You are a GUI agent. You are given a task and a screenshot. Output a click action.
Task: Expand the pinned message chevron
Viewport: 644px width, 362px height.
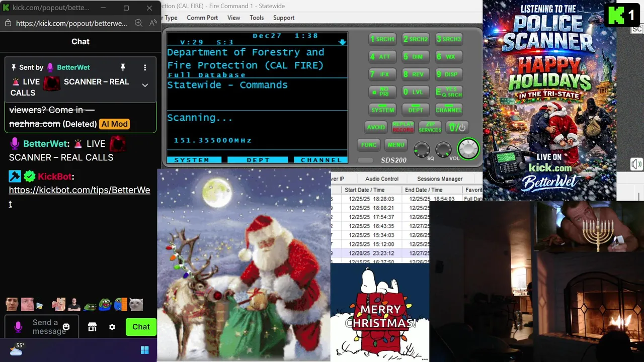(145, 85)
